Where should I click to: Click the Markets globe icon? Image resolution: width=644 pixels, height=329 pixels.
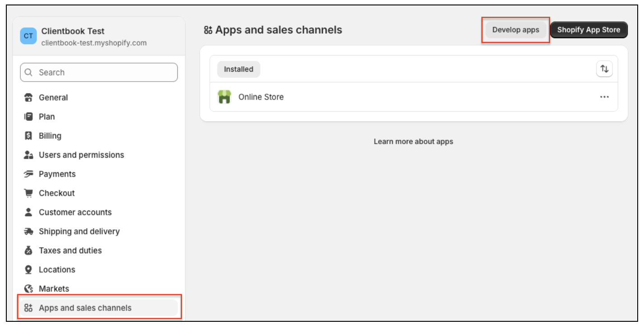click(29, 289)
